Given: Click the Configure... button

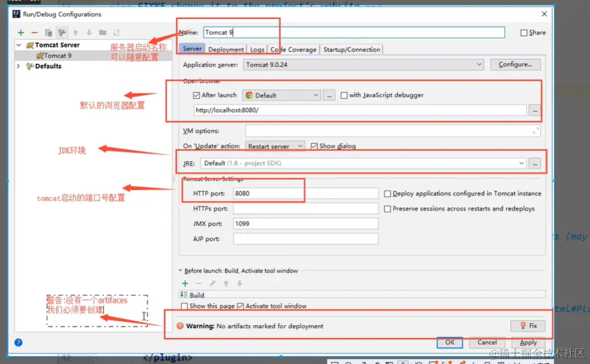Looking at the screenshot, I should 515,64.
